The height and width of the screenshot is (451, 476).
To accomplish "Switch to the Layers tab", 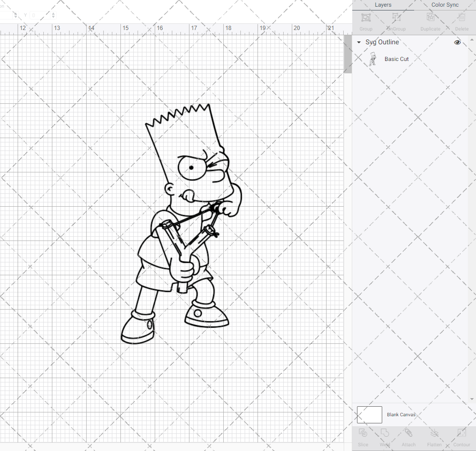I will [383, 5].
